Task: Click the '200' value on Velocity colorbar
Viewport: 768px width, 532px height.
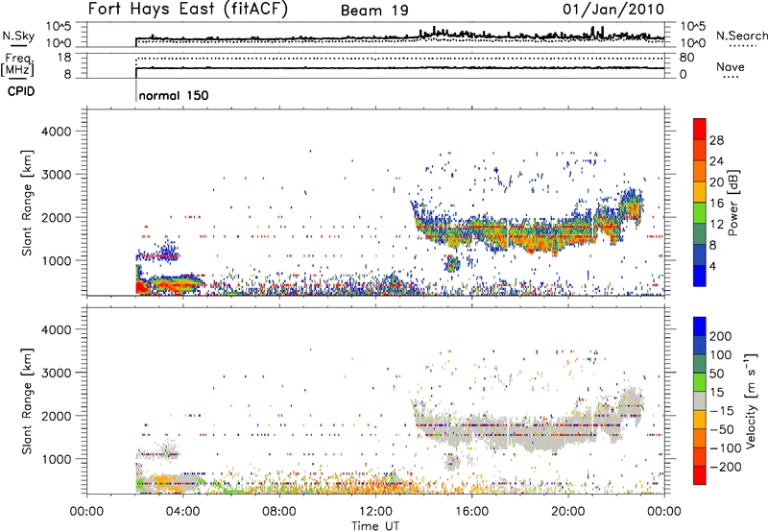Action: pos(721,336)
